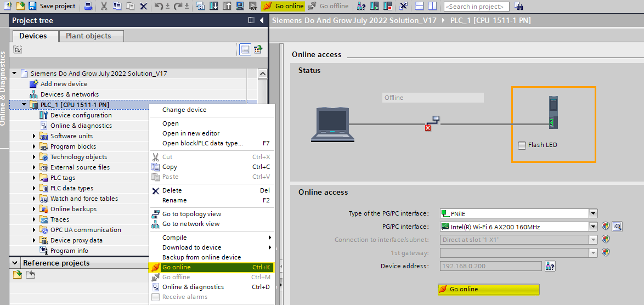Enable the Flash LED checkbox
Screen dimensions: 644x305
pyautogui.click(x=522, y=145)
